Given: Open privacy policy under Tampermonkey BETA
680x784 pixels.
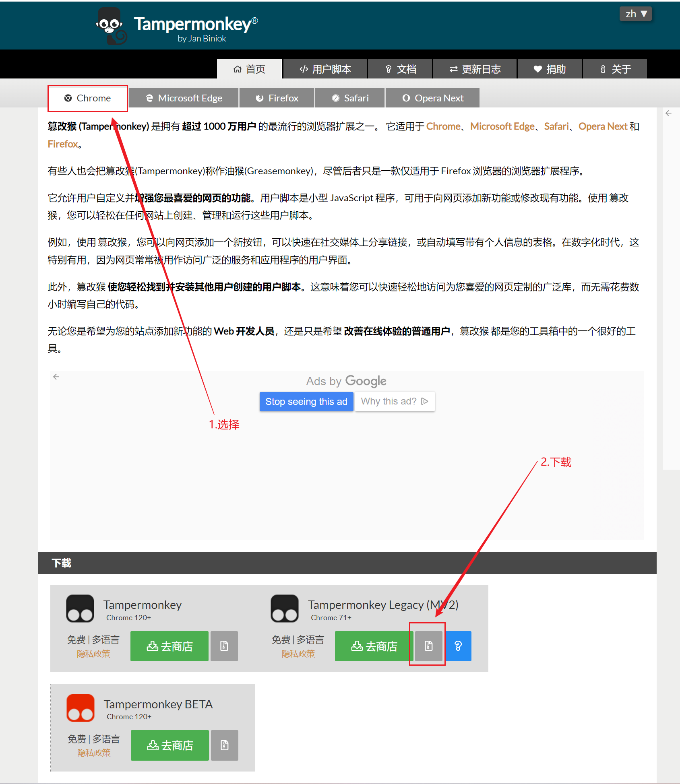Looking at the screenshot, I should (x=94, y=753).
